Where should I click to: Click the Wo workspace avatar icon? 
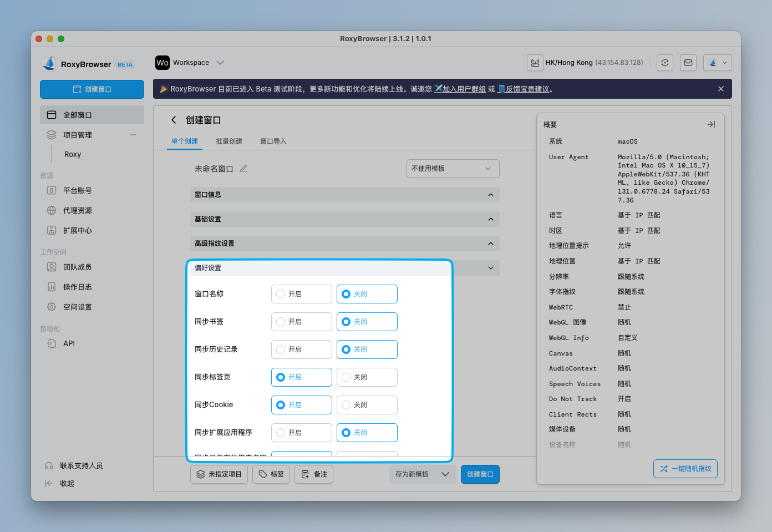[162, 63]
